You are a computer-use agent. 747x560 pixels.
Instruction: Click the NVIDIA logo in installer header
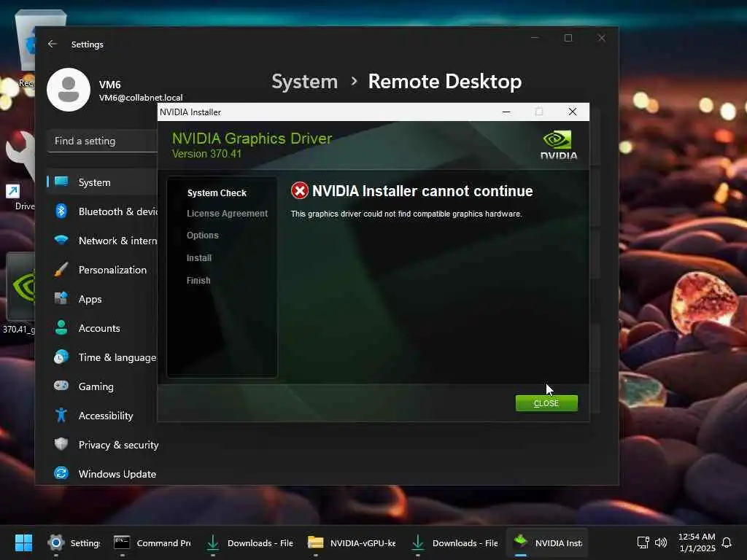point(558,145)
